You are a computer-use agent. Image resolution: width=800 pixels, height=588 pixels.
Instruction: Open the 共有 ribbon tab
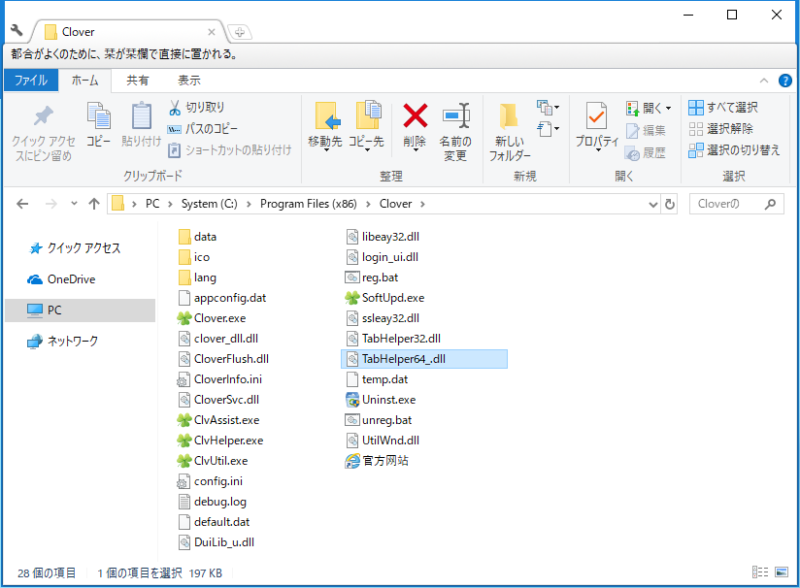[x=138, y=81]
